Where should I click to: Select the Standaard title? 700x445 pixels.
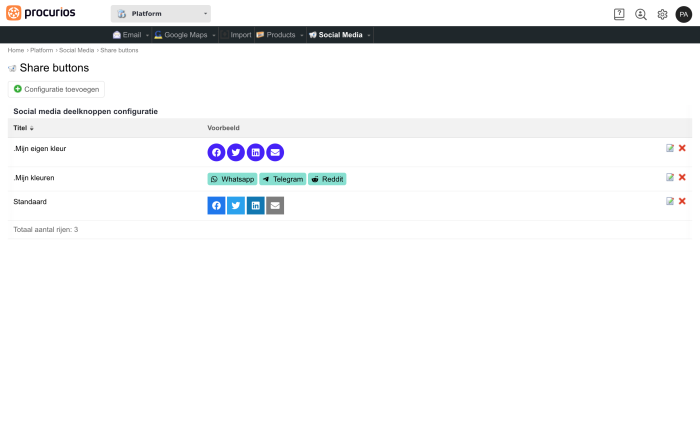(30, 202)
